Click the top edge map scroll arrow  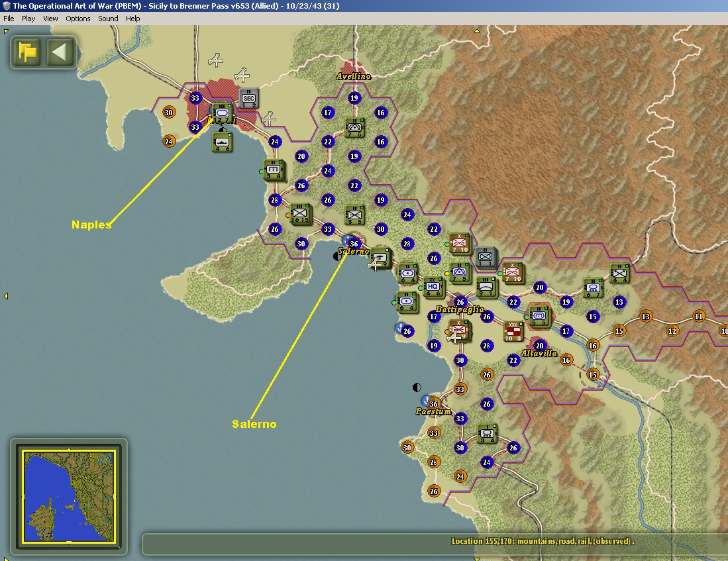[x=477, y=31]
